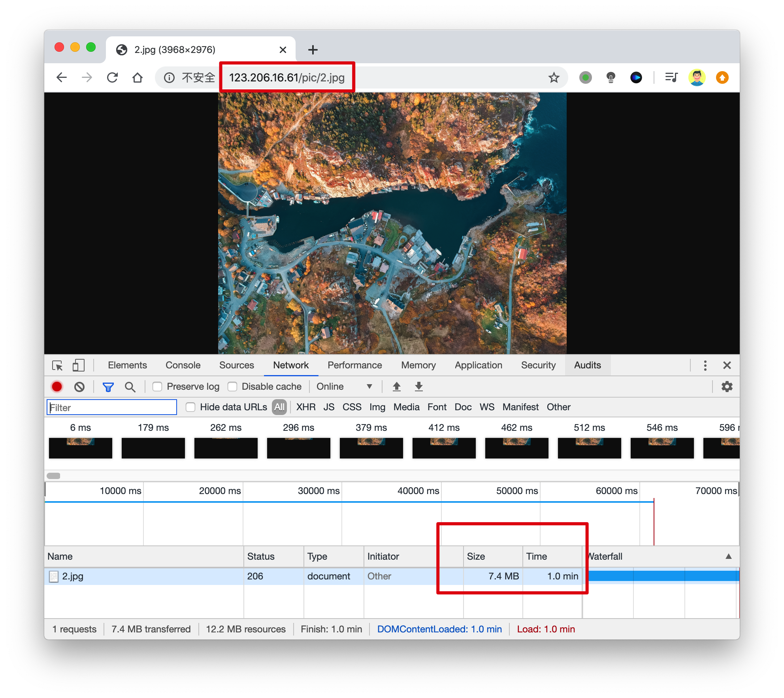Viewport: 784px width, 698px height.
Task: Filter requests by XHR type
Action: pyautogui.click(x=306, y=407)
